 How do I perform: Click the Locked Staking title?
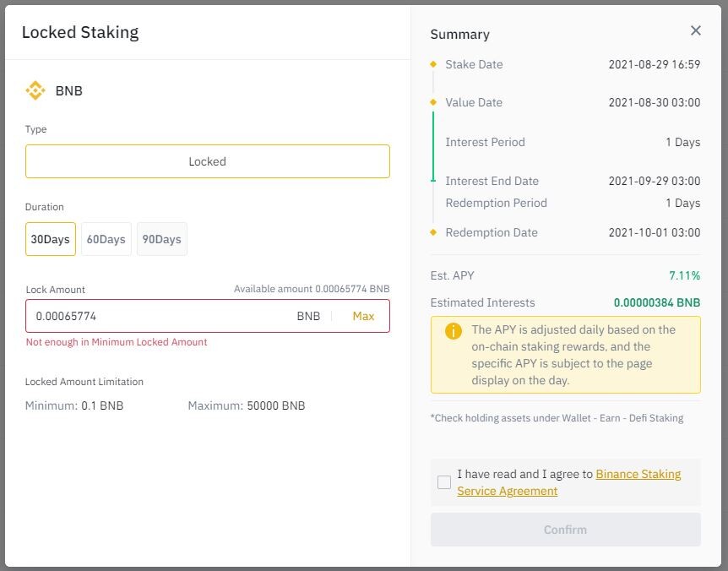pyautogui.click(x=80, y=32)
